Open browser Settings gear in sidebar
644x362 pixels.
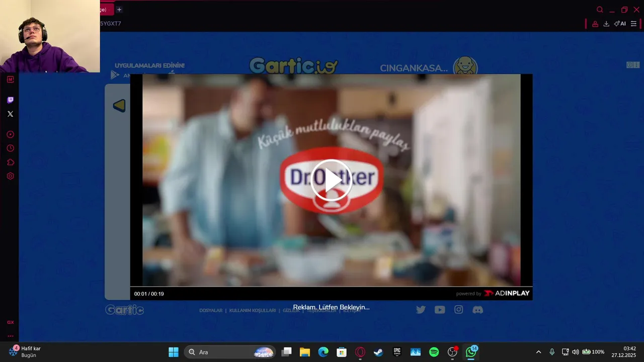pyautogui.click(x=10, y=176)
